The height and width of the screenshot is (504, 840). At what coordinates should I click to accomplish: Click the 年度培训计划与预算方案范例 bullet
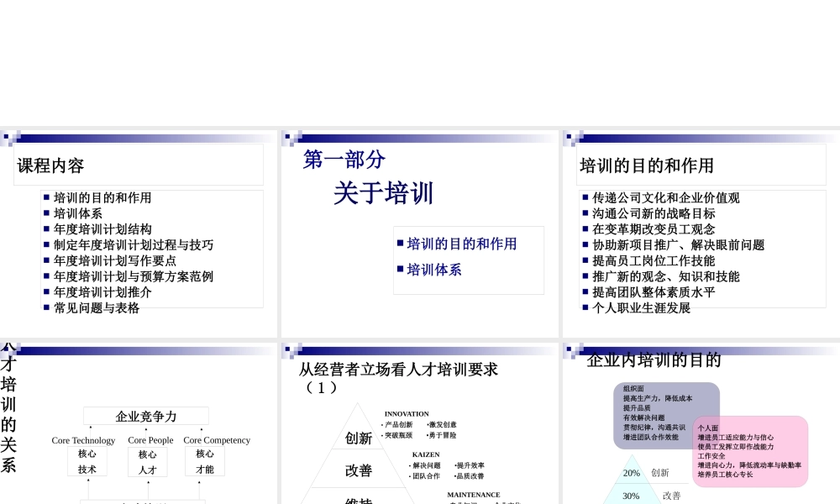[x=134, y=276]
